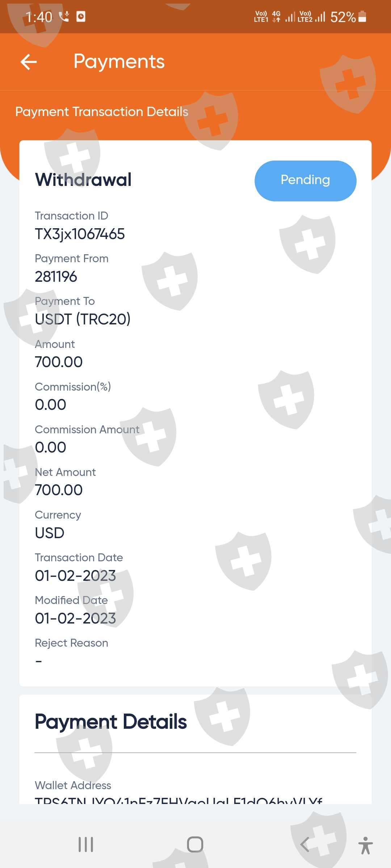391x868 pixels.
Task: Tap the Payment Transaction Details subtitle
Action: 102,112
